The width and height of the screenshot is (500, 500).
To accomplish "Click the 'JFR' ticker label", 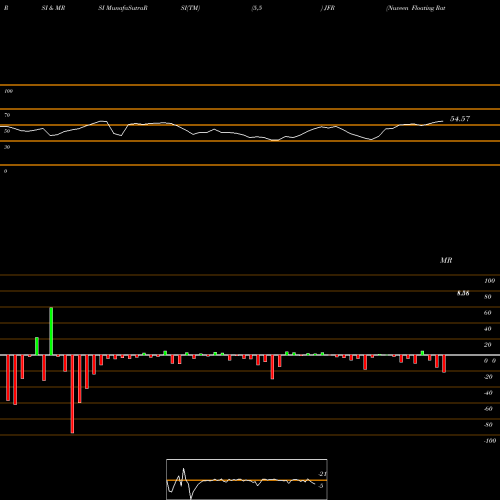I will [329, 8].
